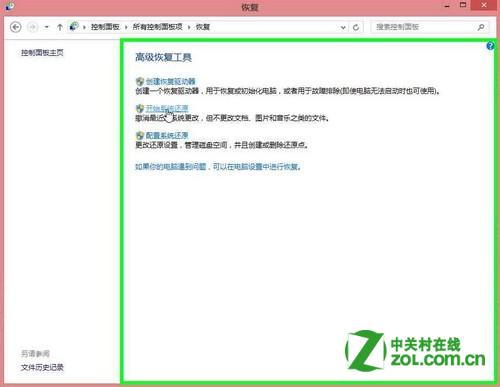
Task: Open 创建恢复驱动器 link
Action: coord(170,81)
